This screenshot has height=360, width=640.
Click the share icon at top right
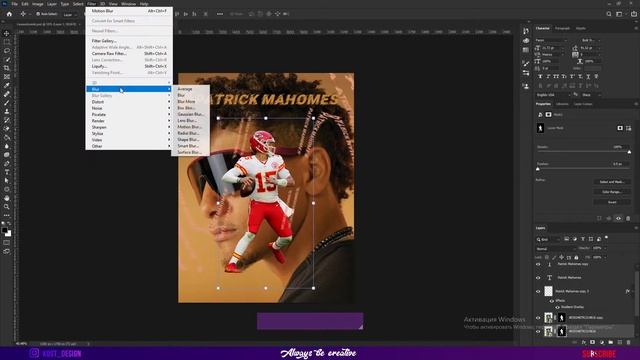633,14
